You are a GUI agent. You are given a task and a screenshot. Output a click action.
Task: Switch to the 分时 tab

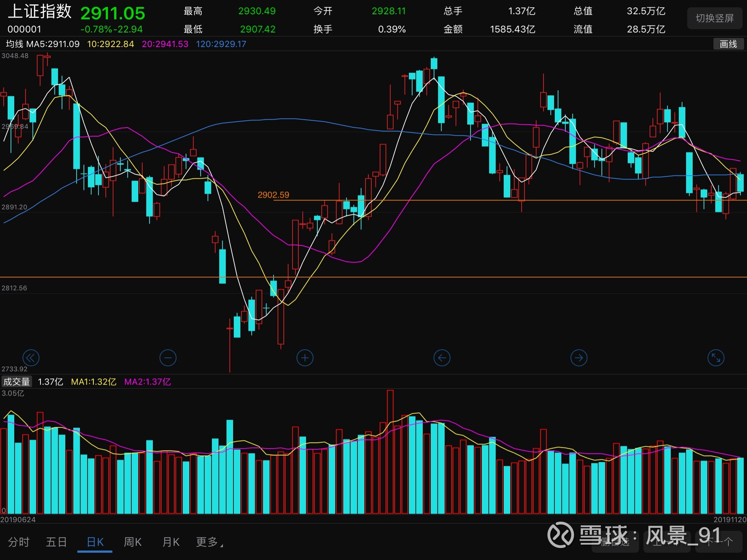click(x=19, y=542)
